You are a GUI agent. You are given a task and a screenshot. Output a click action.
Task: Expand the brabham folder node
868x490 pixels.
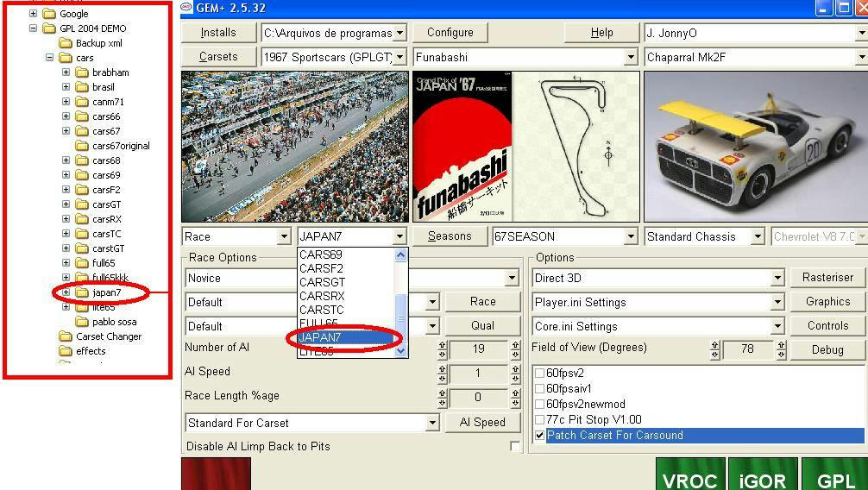click(66, 72)
